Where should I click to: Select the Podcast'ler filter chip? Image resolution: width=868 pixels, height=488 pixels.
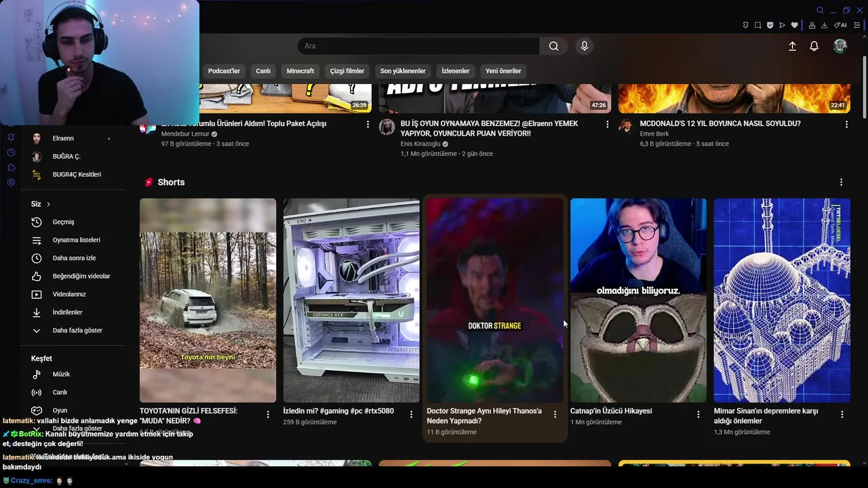click(x=224, y=71)
